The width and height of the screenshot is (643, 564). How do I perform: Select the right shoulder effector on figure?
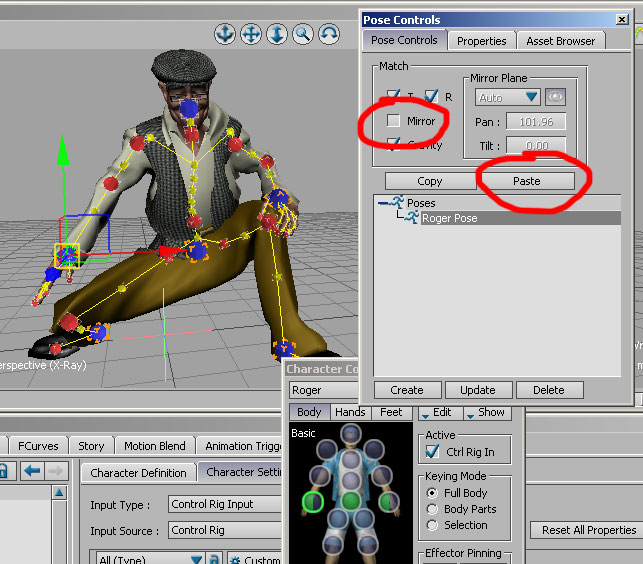tap(374, 449)
